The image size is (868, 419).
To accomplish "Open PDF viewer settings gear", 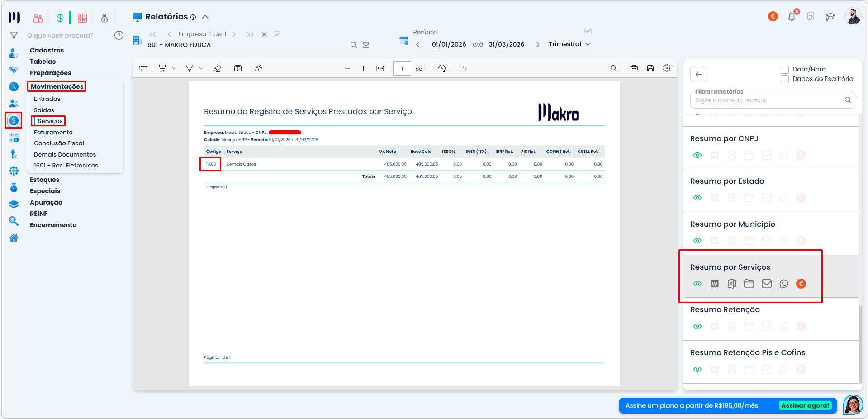I will 667,68.
